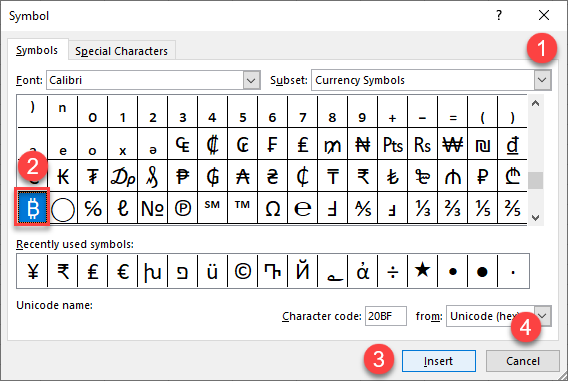Choose the copyright © recent symbol
Image resolution: width=568 pixels, height=381 pixels.
242,271
